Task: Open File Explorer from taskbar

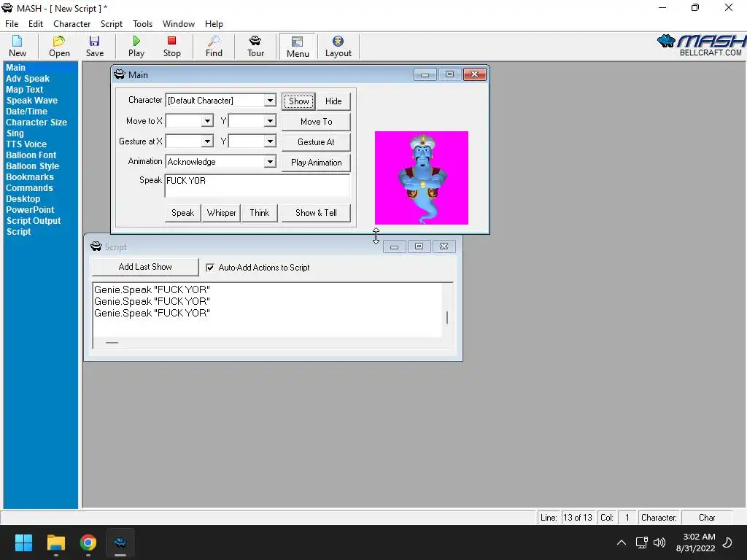Action: (55, 542)
